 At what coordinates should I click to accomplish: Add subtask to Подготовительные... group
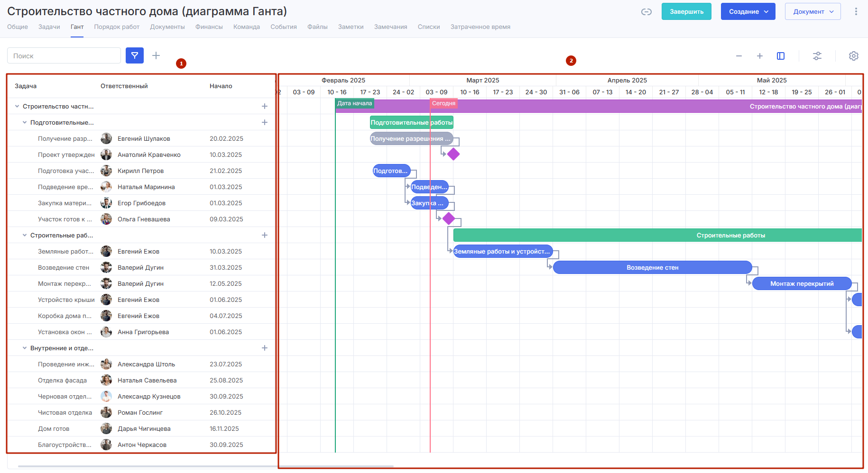[265, 122]
